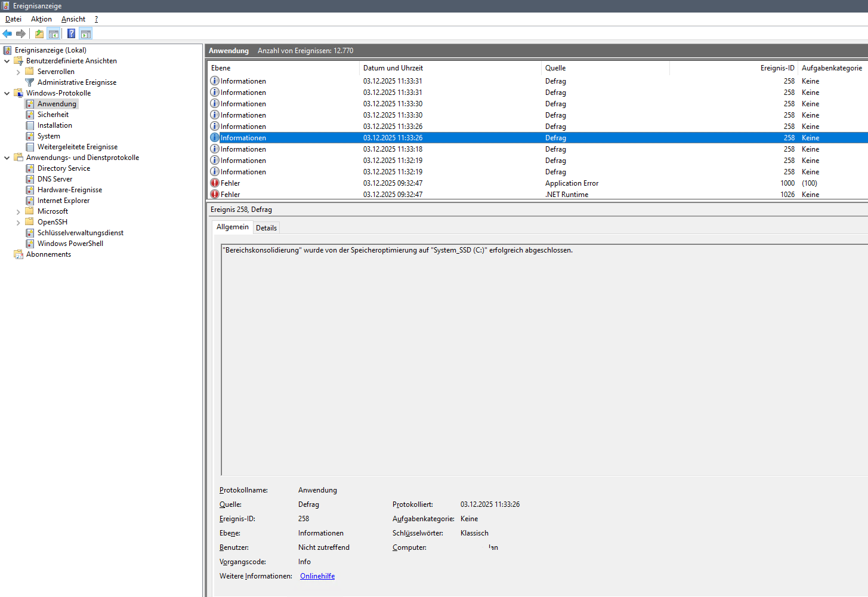Click the Windows-Protokolle folder icon
Viewport: 868px width, 597px height.
18,93
